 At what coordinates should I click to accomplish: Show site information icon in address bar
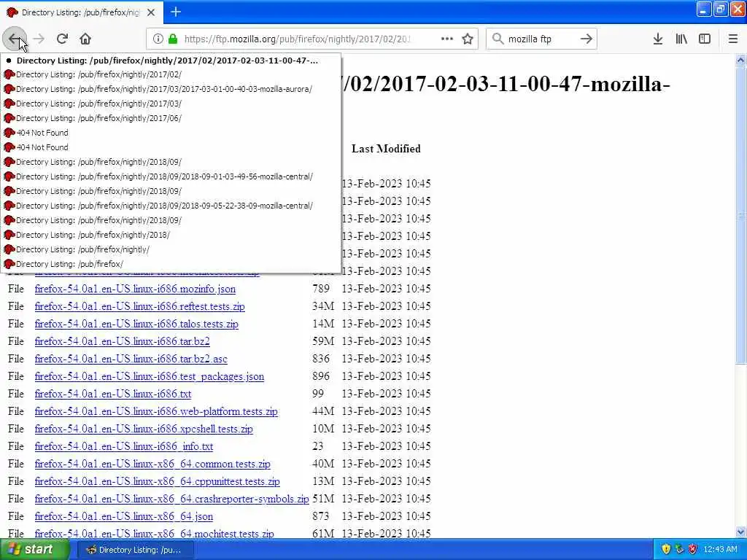click(x=158, y=39)
